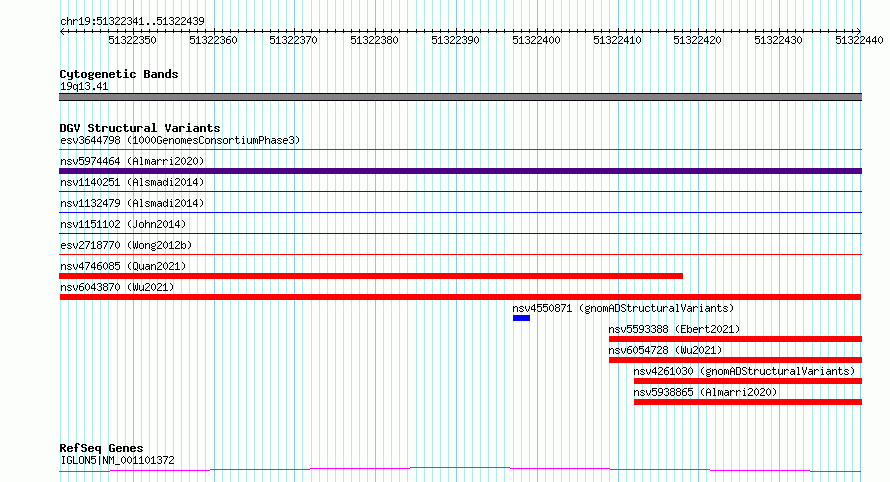Open variant esv2718770 (Wong2012b)

pyautogui.click(x=126, y=245)
